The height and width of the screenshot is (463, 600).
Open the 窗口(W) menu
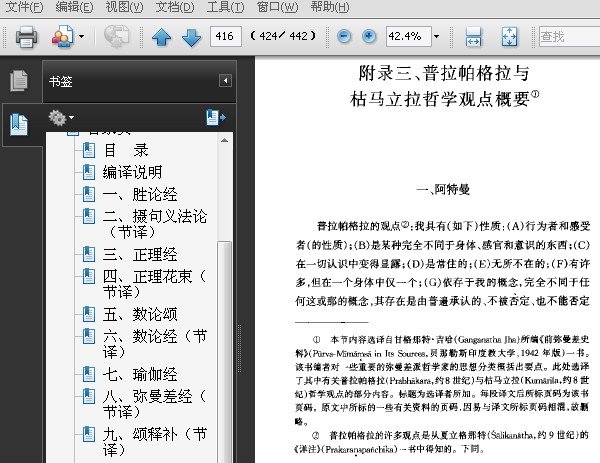pyautogui.click(x=277, y=7)
